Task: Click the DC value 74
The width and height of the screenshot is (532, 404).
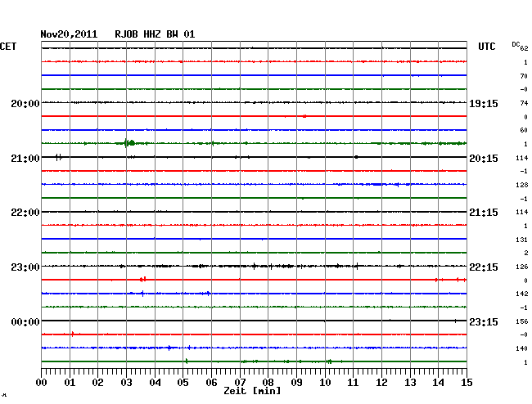Action: 524,103
